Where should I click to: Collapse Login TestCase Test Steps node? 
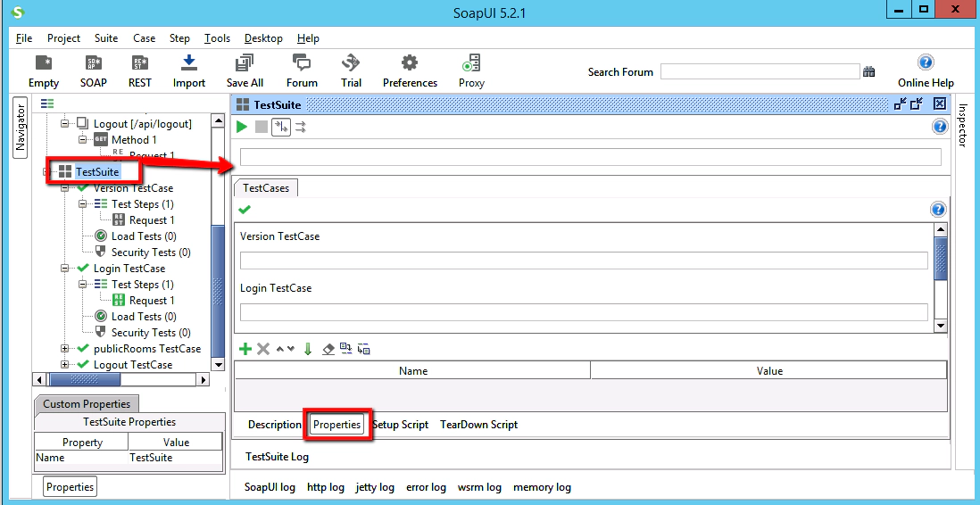coord(82,285)
